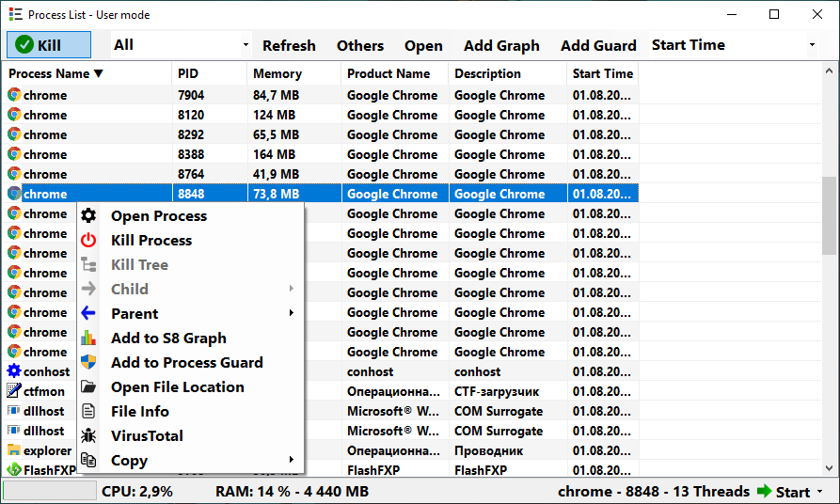Image resolution: width=840 pixels, height=504 pixels.
Task: Click the bug icon for VirusTotal
Action: 88,435
